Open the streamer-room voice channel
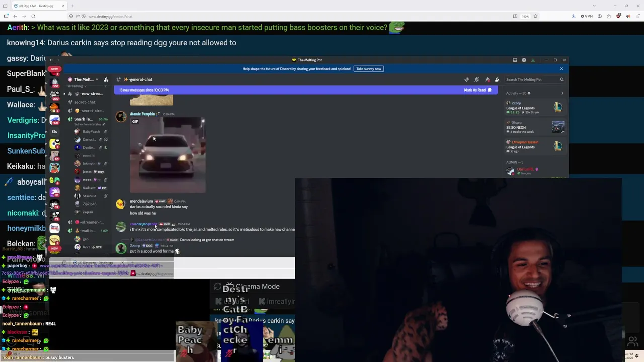Screen dimensions: 644x362 pyautogui.click(x=88, y=222)
